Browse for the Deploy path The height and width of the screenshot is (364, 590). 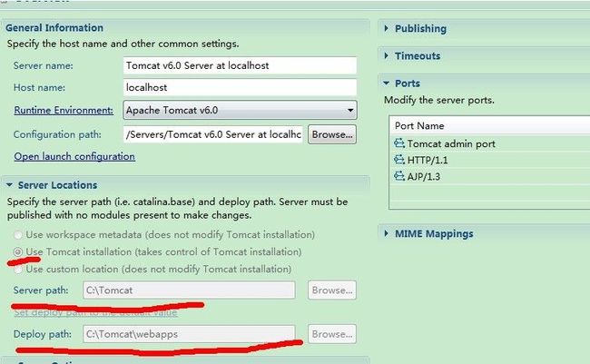[332, 334]
